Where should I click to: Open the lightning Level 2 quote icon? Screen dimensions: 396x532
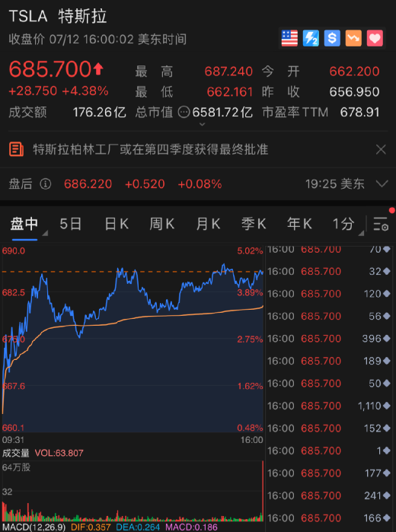pos(311,38)
